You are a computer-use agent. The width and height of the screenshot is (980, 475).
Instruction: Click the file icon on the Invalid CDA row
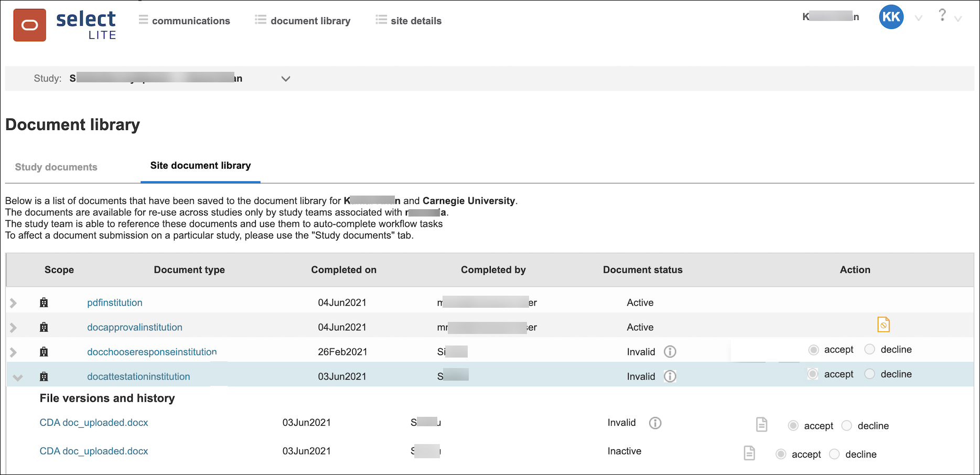coord(761,425)
